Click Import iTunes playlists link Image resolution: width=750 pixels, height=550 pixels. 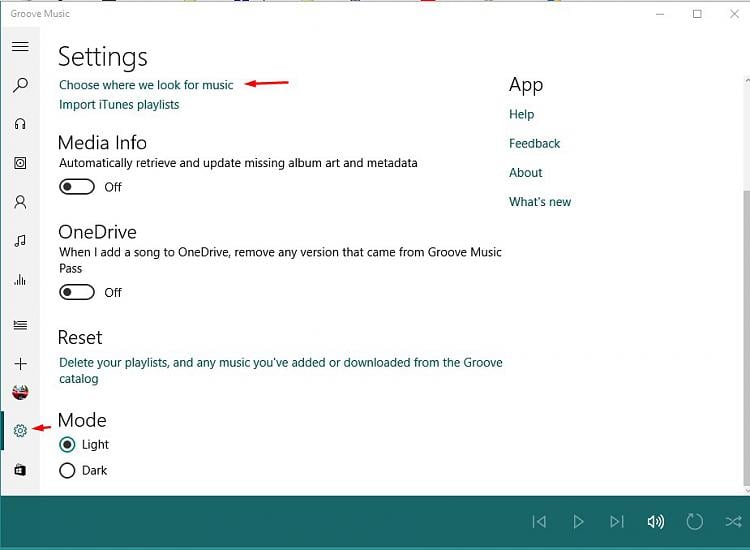pos(119,105)
